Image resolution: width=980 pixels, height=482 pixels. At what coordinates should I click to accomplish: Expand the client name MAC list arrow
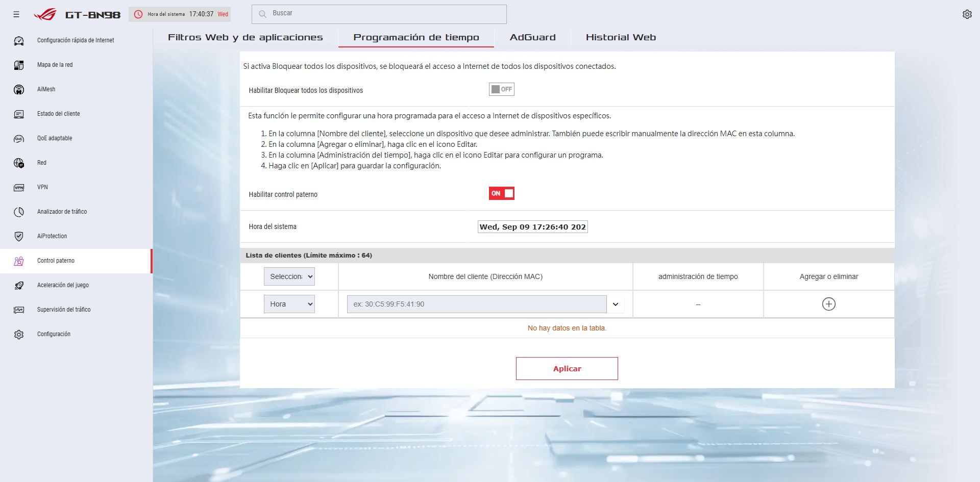tap(615, 304)
